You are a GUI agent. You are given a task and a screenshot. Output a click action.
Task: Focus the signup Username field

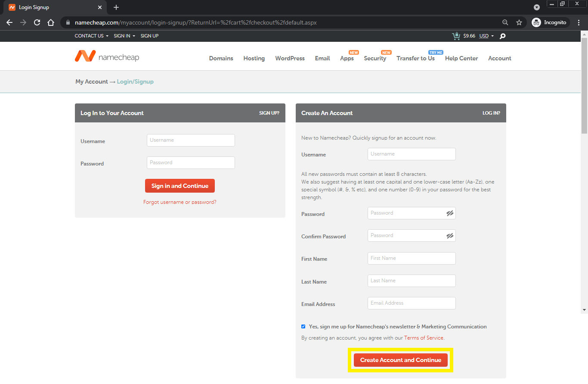coord(412,154)
